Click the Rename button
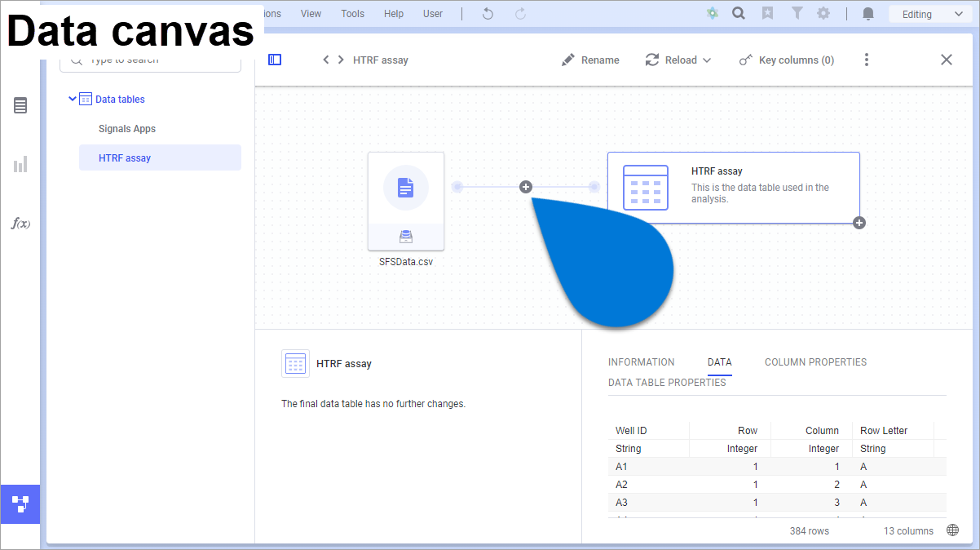Viewport: 980px width, 550px height. [590, 60]
